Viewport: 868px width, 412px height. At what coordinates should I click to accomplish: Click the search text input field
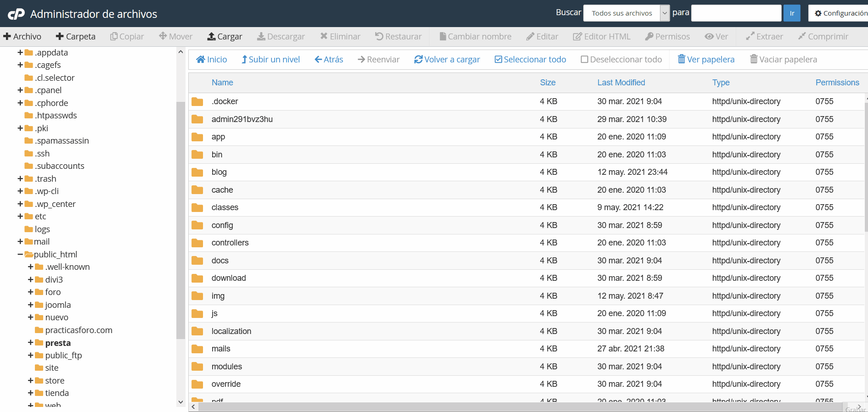pyautogui.click(x=736, y=13)
